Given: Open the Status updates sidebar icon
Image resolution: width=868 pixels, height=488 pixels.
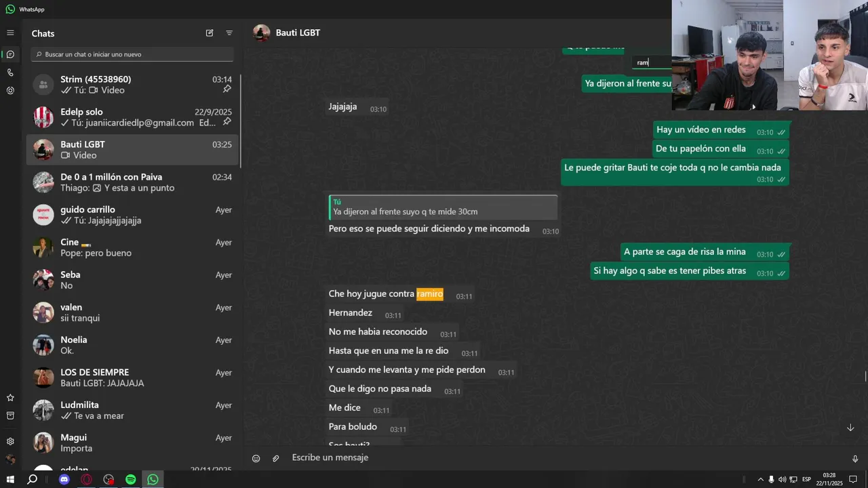Looking at the screenshot, I should pos(10,90).
